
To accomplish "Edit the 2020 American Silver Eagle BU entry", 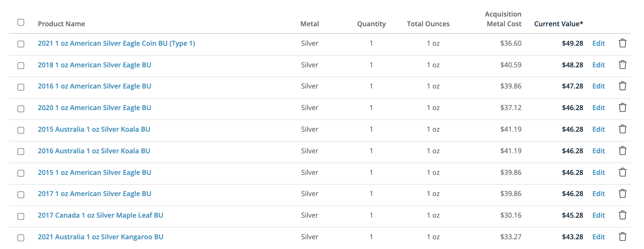I will point(599,108).
